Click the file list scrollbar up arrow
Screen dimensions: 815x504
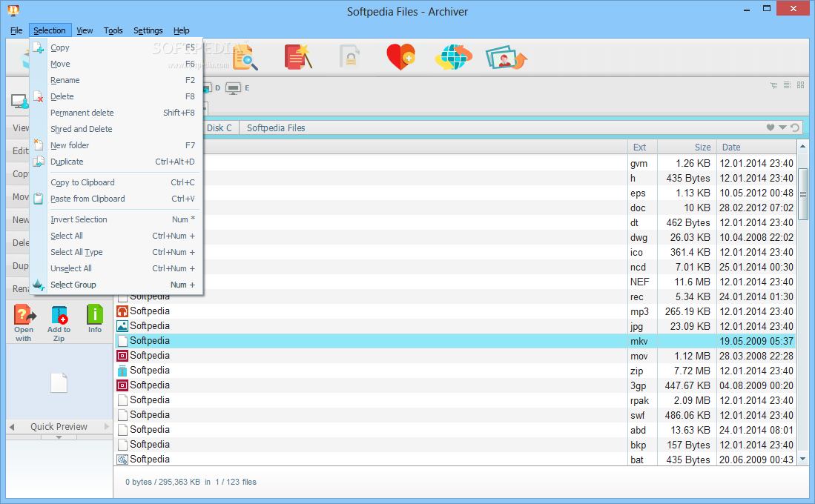[803, 147]
